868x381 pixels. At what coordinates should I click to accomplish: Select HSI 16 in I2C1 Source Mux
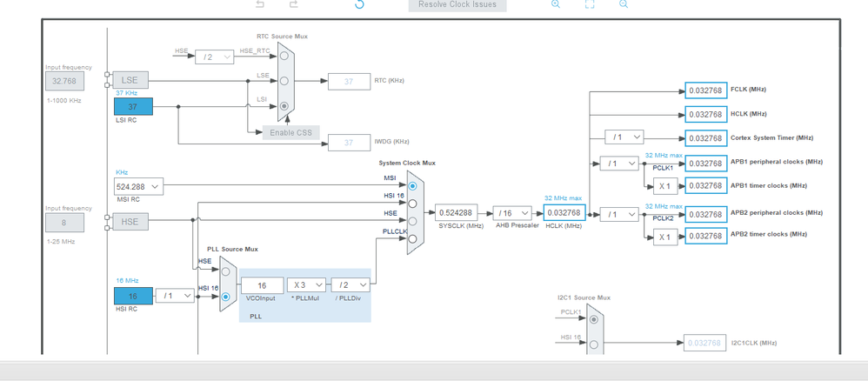594,344
